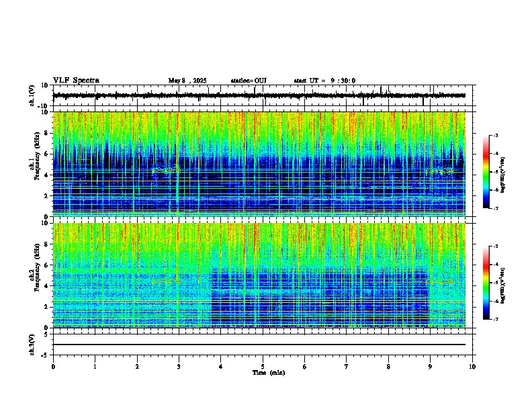The width and height of the screenshot is (532, 411).
Task: Click time axis tick label "3"
Action: (179, 367)
